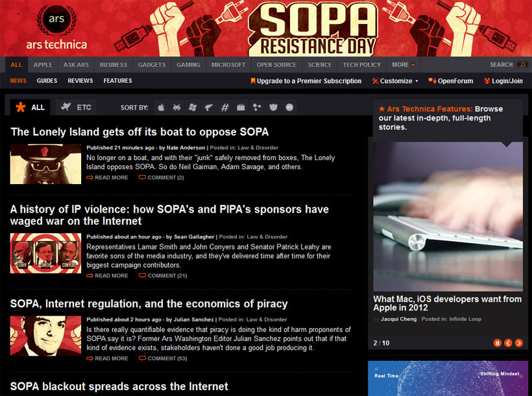Image resolution: width=532 pixels, height=396 pixels.
Task: Open the COMMENT (21) link
Action: (163, 276)
